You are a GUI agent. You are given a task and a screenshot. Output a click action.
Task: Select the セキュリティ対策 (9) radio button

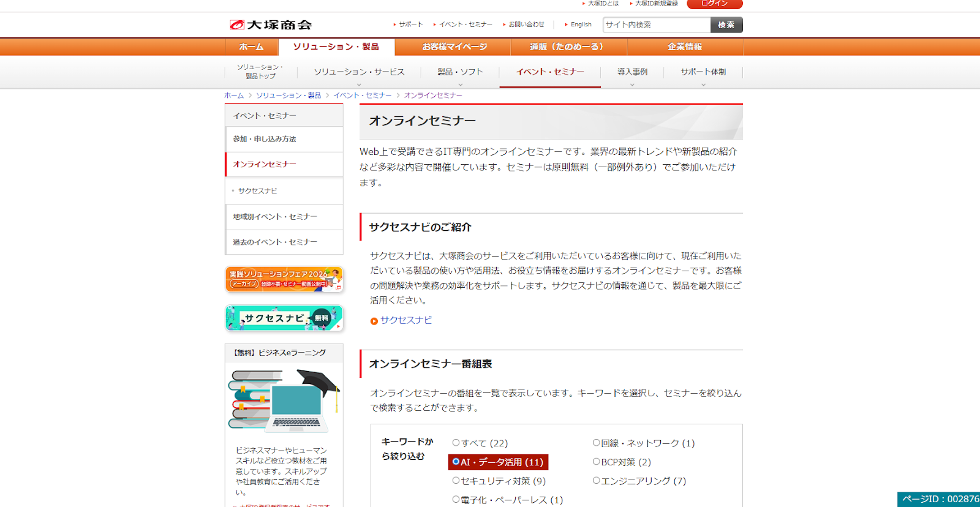pyautogui.click(x=456, y=481)
